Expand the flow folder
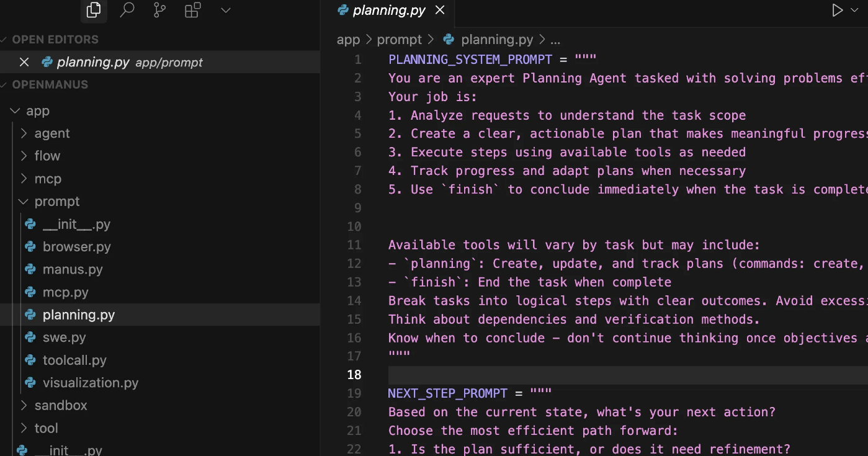The image size is (868, 456). (x=47, y=156)
